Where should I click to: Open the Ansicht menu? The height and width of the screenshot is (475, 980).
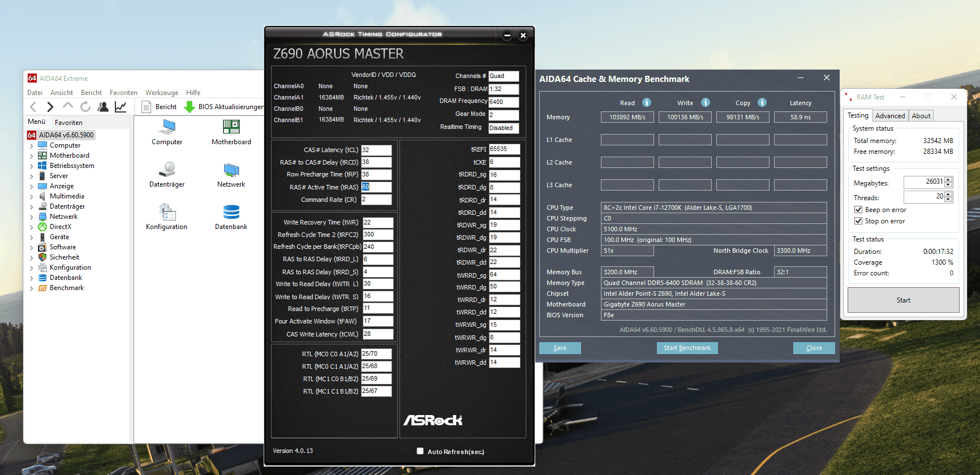[x=62, y=93]
